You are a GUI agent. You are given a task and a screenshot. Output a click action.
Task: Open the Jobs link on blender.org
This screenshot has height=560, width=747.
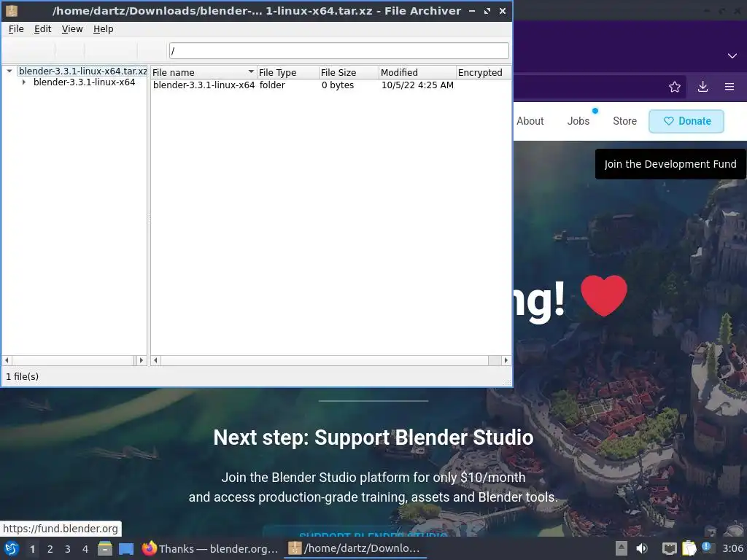[x=578, y=121]
